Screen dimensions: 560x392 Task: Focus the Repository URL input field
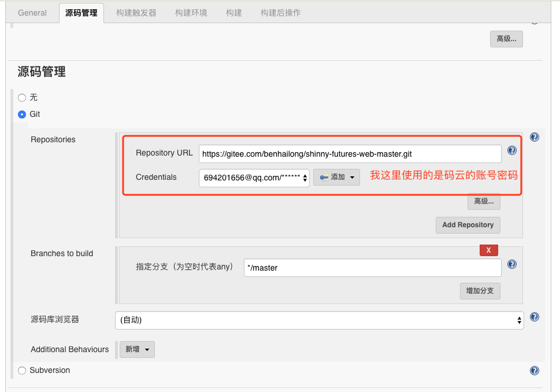click(x=350, y=154)
